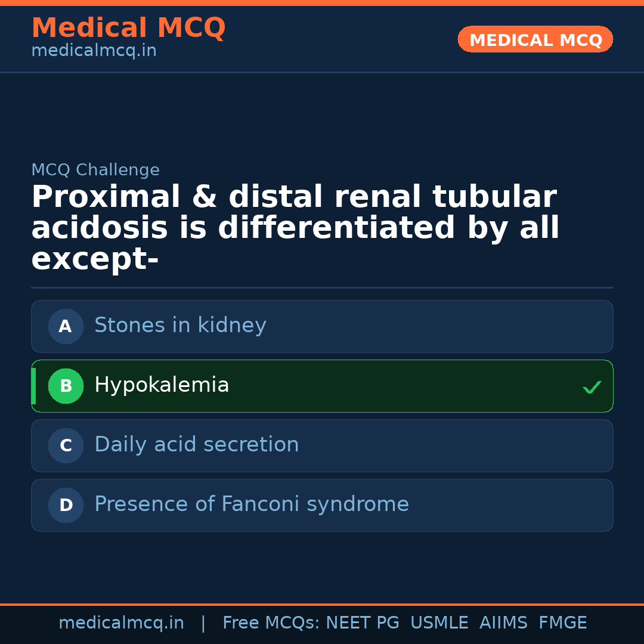
Task: Click the circular C option badge
Action: click(66, 445)
